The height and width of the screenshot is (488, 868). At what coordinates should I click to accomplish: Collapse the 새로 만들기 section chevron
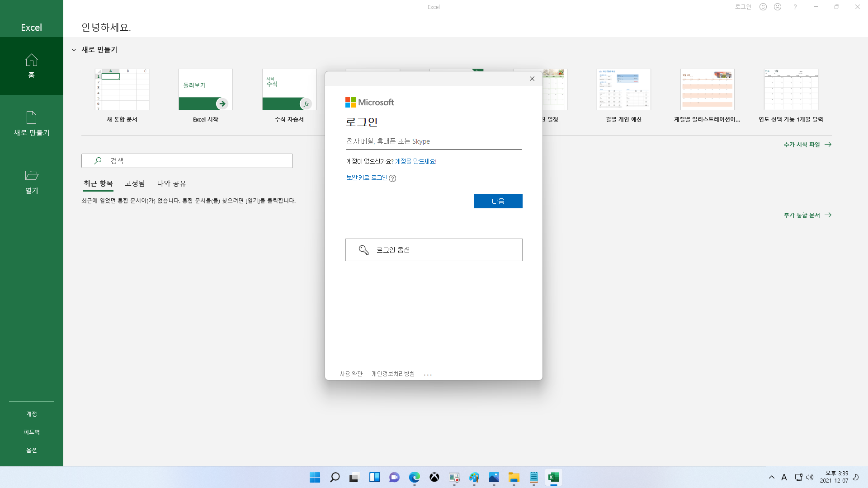(x=74, y=50)
